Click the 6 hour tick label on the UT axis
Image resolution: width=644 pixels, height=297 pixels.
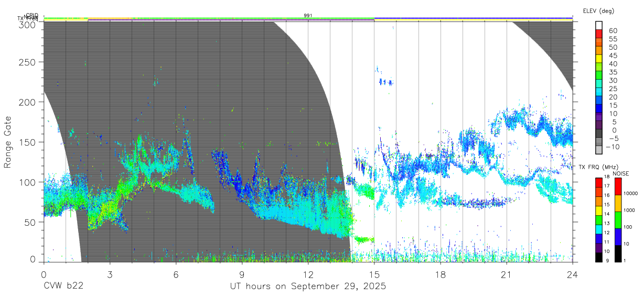click(176, 274)
